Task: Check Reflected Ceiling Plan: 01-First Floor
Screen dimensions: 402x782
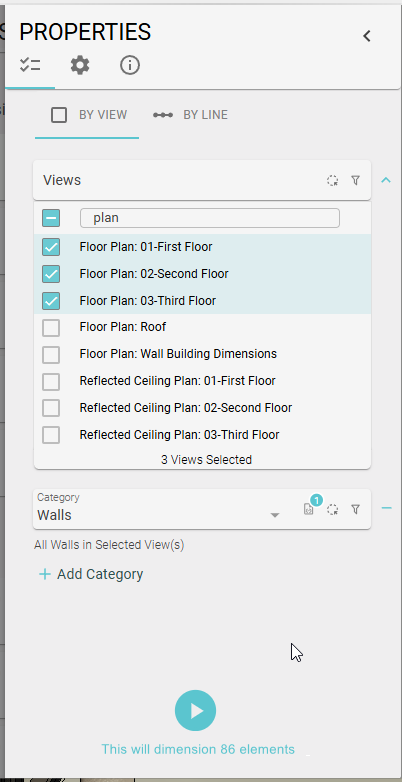Action: tap(51, 382)
